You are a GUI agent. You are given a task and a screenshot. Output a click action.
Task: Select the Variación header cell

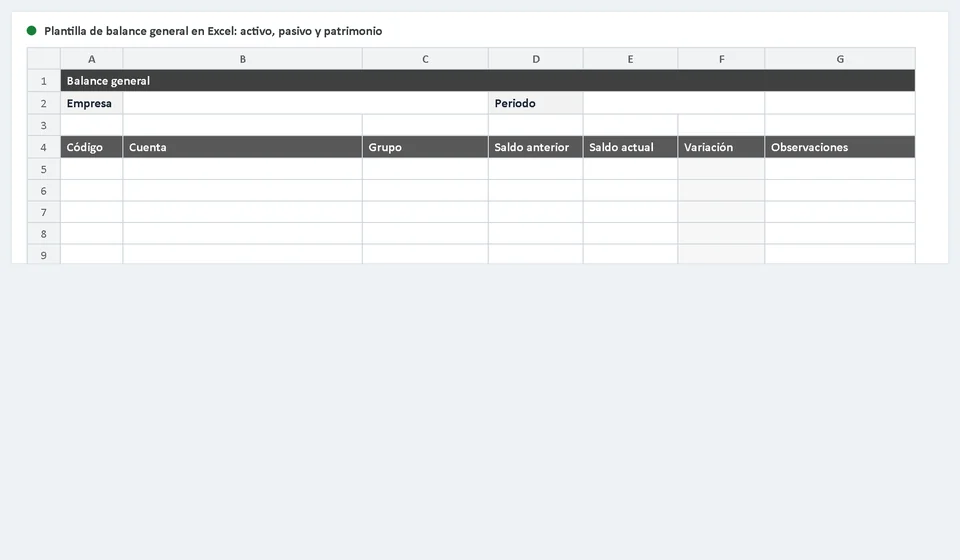pos(721,147)
